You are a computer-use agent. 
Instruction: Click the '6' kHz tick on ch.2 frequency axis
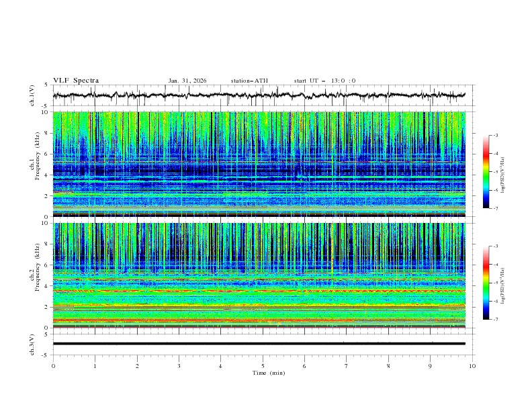47,265
